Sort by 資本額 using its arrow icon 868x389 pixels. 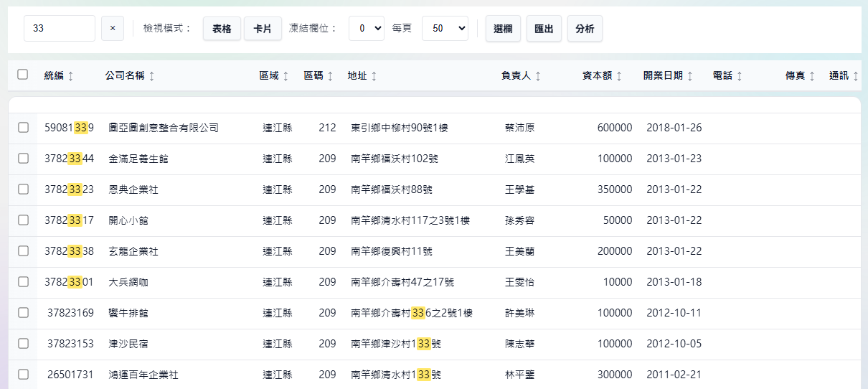619,76
